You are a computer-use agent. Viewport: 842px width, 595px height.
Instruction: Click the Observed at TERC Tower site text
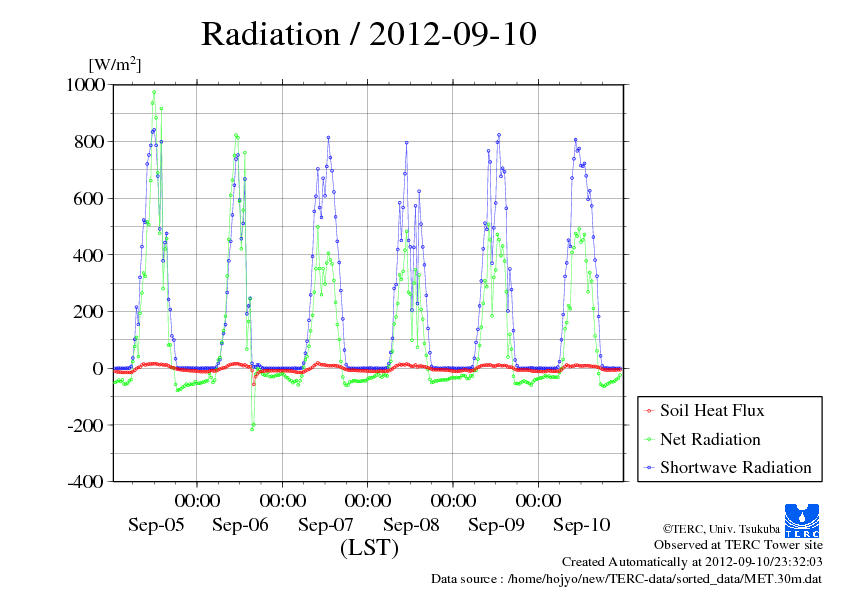tap(738, 546)
